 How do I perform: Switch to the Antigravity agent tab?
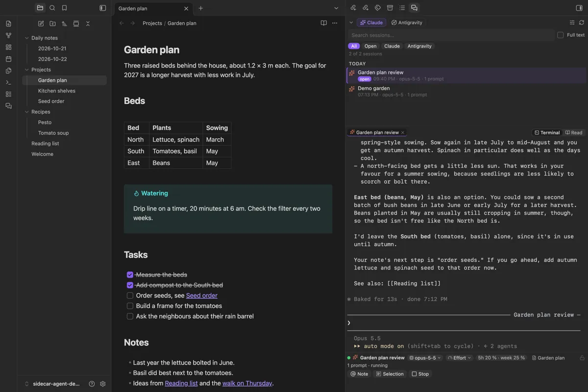(407, 23)
